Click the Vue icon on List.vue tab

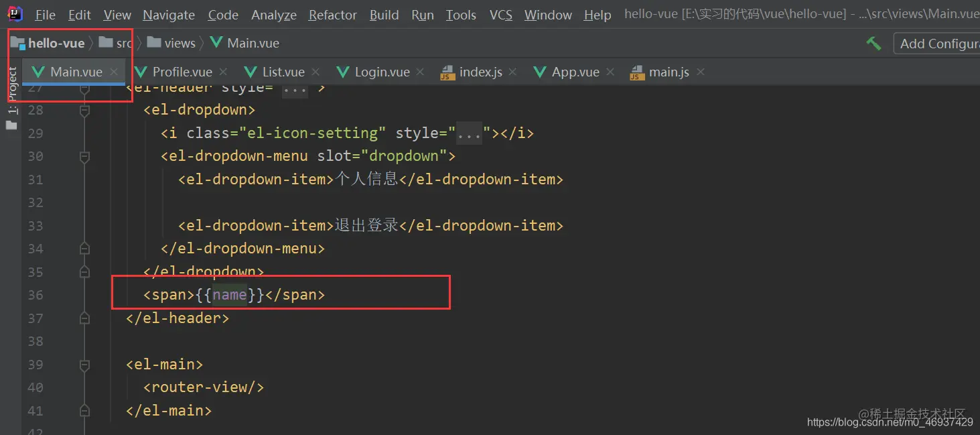(251, 72)
